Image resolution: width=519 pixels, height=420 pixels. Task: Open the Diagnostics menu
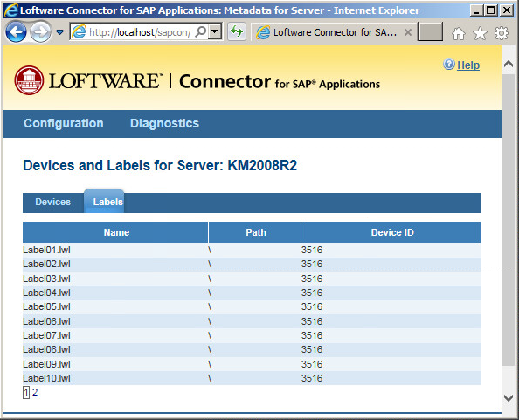click(x=164, y=123)
